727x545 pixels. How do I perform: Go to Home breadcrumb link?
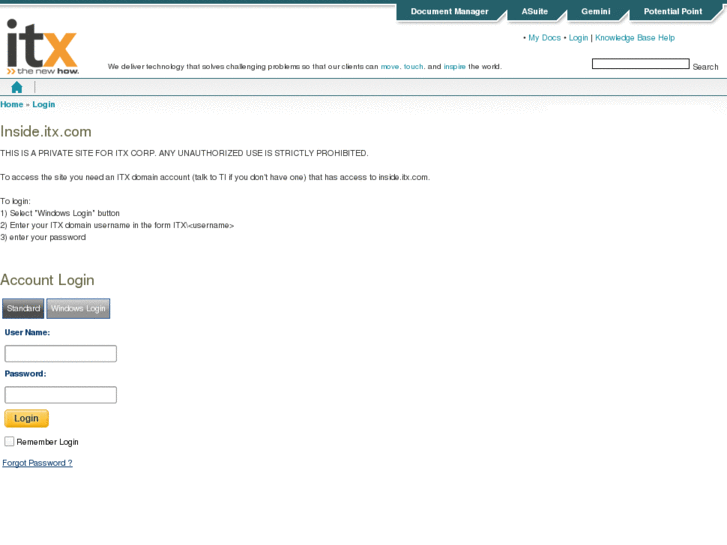(12, 104)
